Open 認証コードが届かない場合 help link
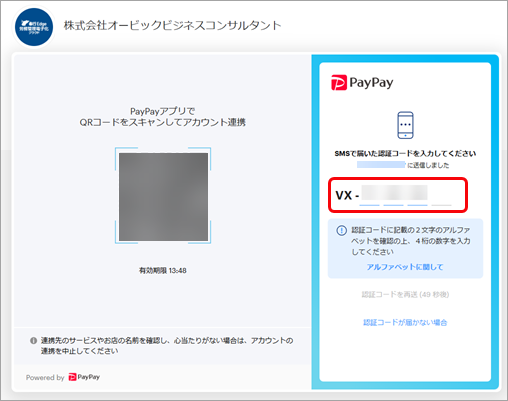Viewport: 508px width, 401px height. coord(405,322)
